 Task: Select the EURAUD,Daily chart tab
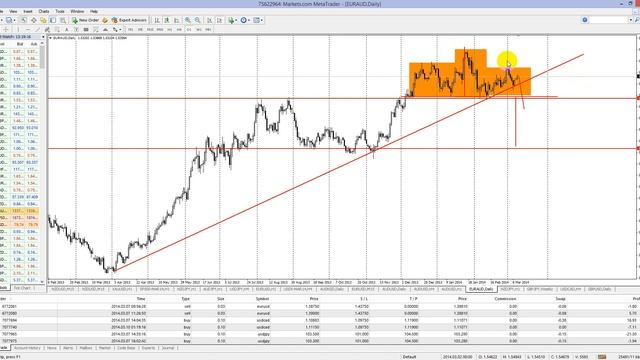[x=481, y=289]
